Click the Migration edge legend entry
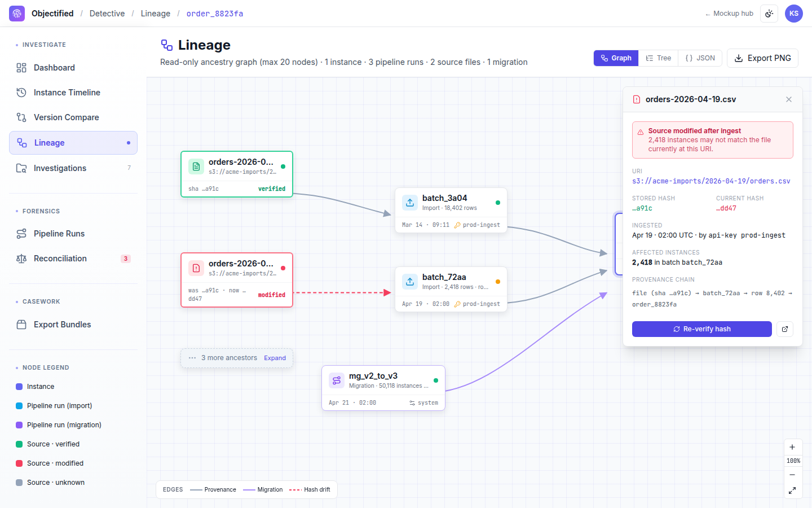The width and height of the screenshot is (812, 508). coord(263,489)
